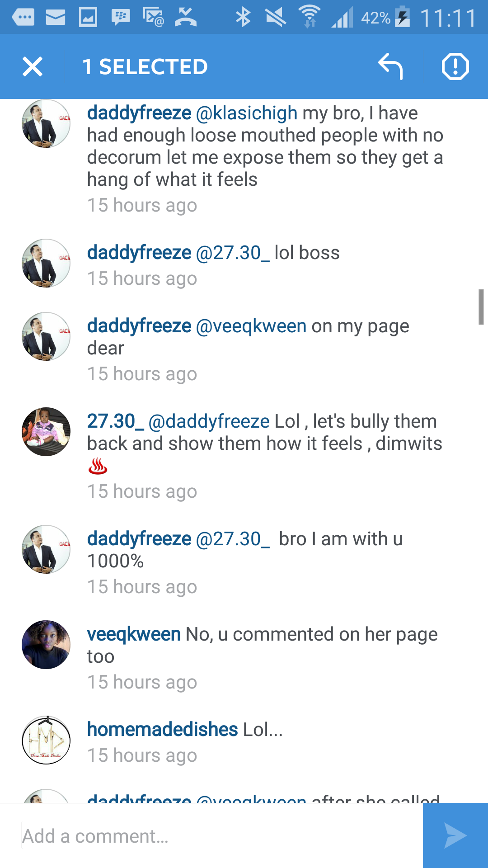Report the selected comment via the exclamation icon
Image resolution: width=488 pixels, height=868 pixels.
tap(455, 66)
